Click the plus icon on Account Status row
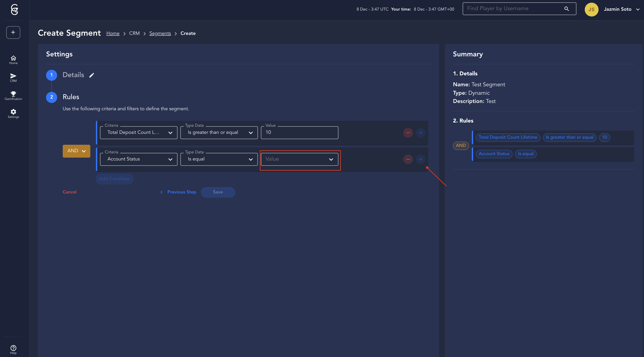644x357 pixels. pyautogui.click(x=420, y=159)
